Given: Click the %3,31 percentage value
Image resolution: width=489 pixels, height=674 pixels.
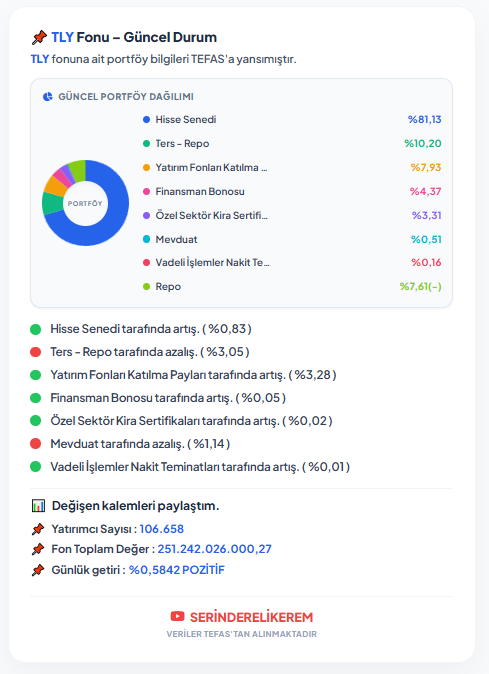Looking at the screenshot, I should click(x=427, y=215).
